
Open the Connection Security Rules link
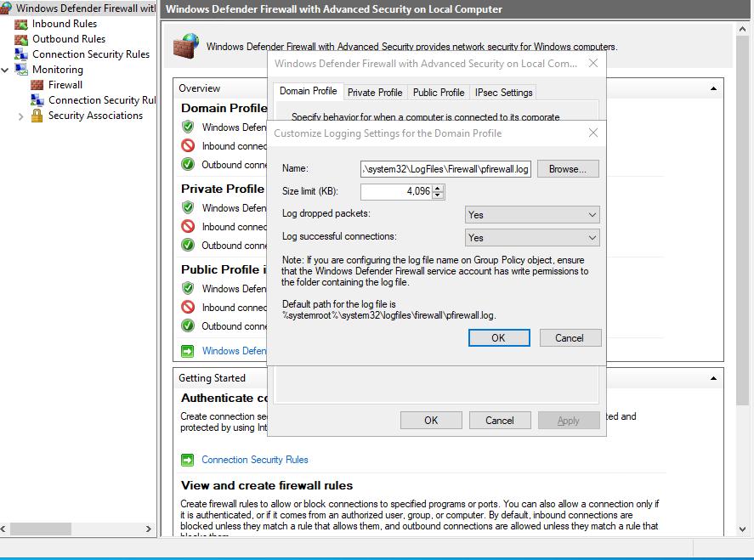point(255,460)
